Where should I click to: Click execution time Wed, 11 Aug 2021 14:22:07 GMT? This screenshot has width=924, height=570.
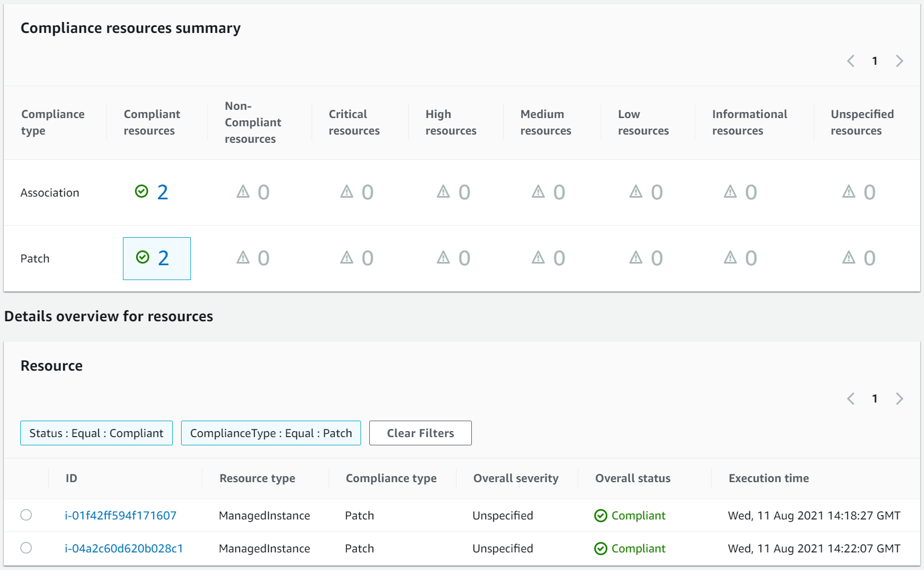click(814, 549)
